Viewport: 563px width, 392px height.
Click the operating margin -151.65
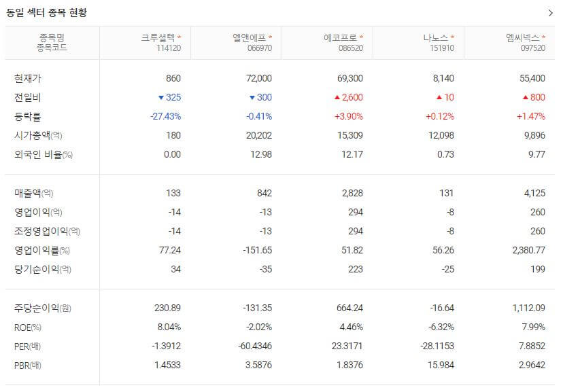pos(258,250)
